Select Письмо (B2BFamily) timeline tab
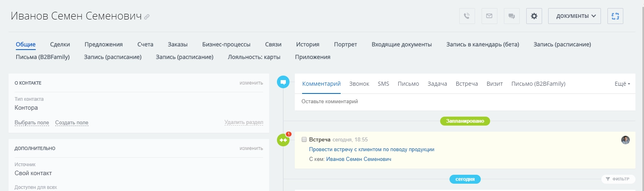The width and height of the screenshot is (644, 191). pos(538,84)
